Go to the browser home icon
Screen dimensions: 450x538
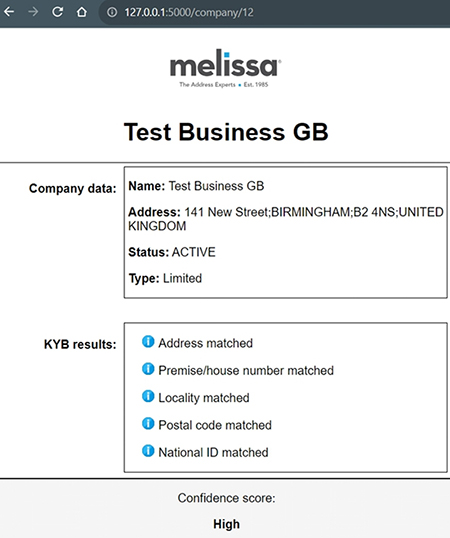tap(82, 12)
